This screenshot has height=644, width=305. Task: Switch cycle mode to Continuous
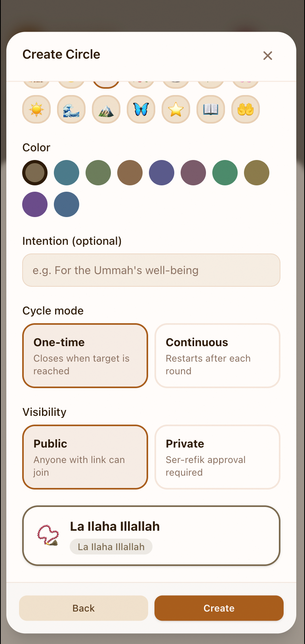tap(217, 356)
